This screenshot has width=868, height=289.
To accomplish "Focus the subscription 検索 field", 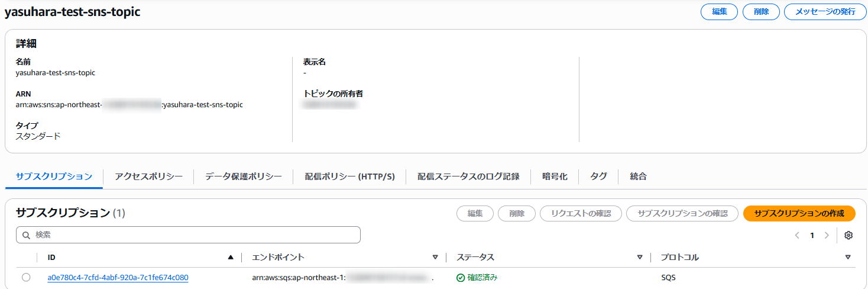I will click(188, 235).
